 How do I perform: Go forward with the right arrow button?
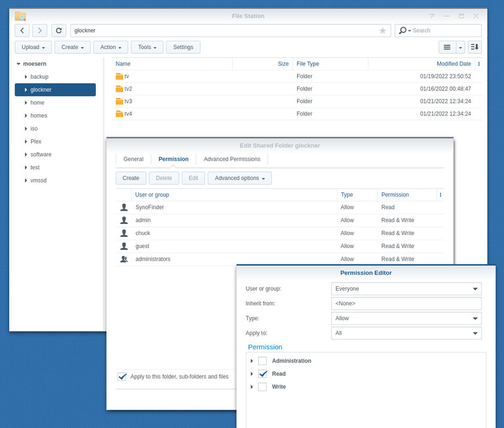click(x=39, y=30)
